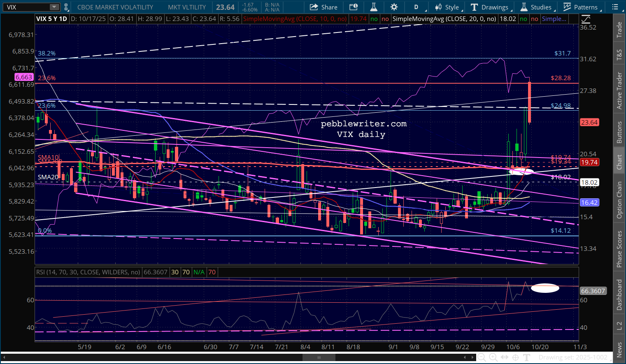
Task: Select the crosshair pointer icon
Action: 515,357
